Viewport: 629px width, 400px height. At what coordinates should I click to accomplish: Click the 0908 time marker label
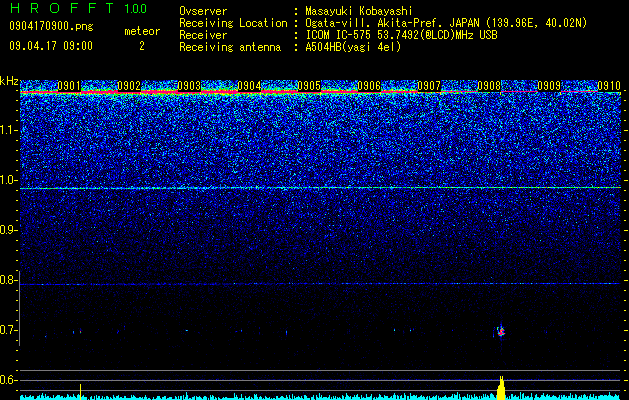coord(489,85)
